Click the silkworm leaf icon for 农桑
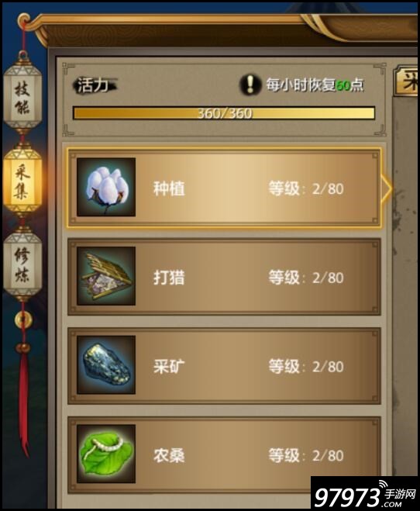420x511 pixels. [106, 454]
